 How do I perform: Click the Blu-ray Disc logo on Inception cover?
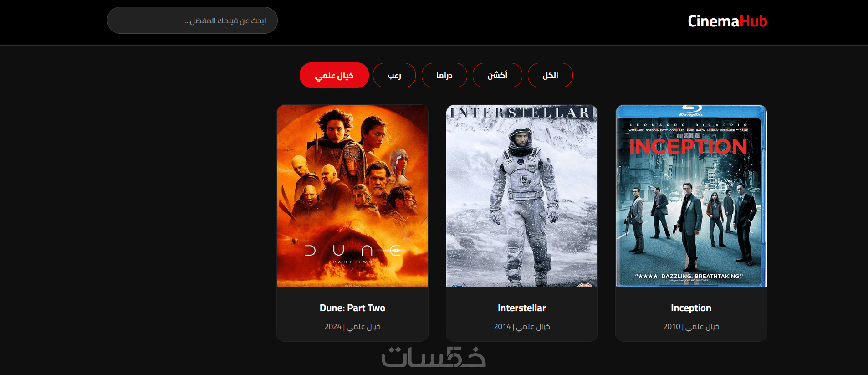pyautogui.click(x=691, y=110)
